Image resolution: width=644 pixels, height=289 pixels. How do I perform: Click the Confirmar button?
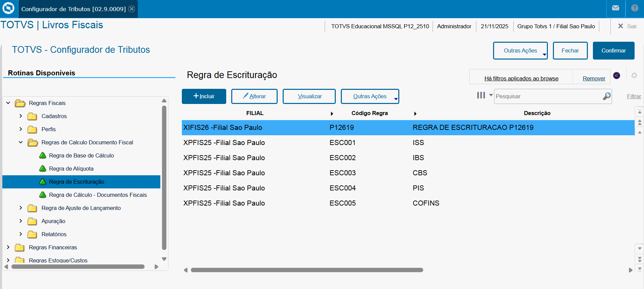tap(614, 50)
